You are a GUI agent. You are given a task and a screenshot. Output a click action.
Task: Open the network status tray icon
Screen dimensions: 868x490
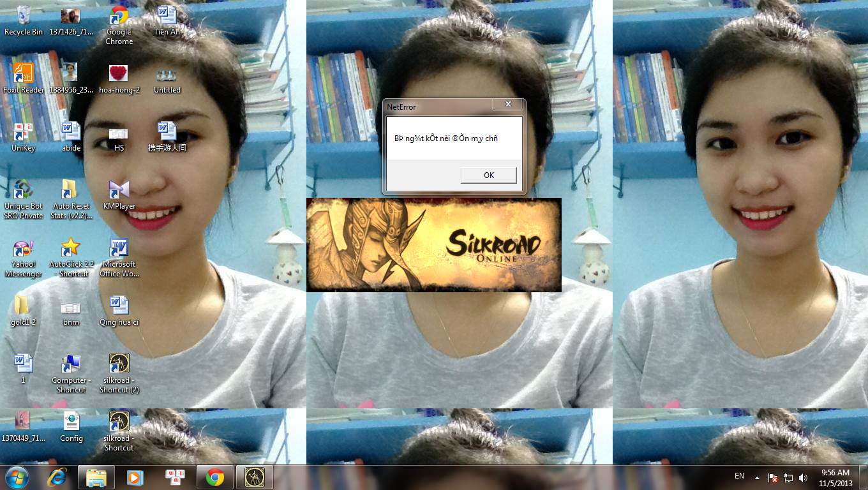tap(788, 477)
